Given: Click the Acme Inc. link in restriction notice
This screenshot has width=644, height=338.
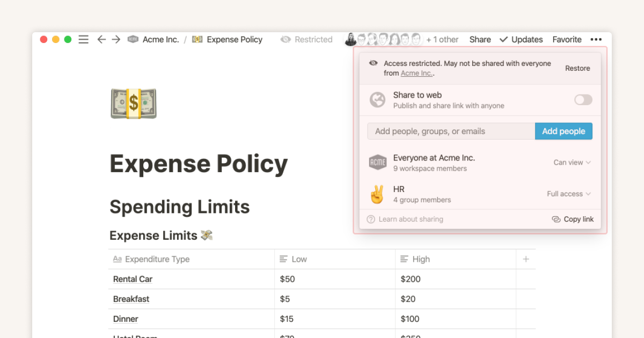Looking at the screenshot, I should point(416,74).
